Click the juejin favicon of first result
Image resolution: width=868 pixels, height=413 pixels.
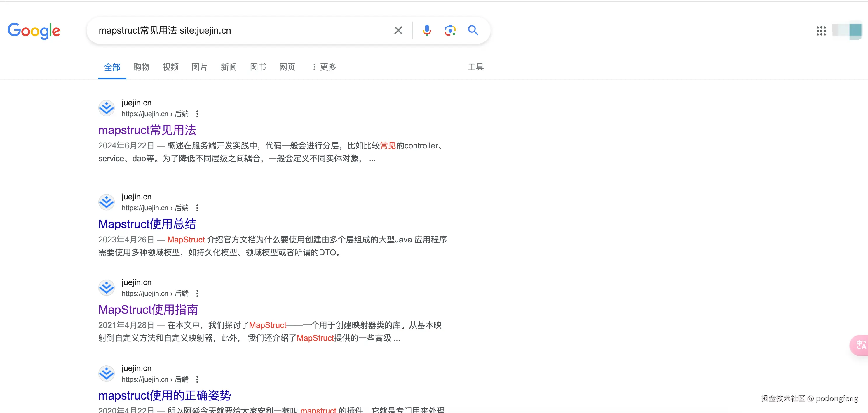(107, 108)
